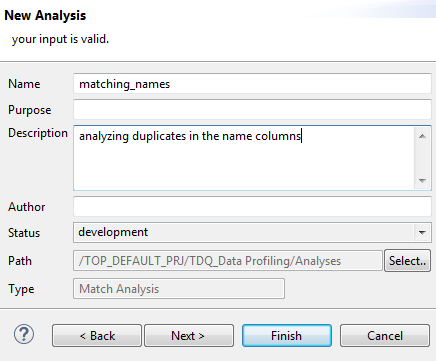Click into the Description text area
The image size is (436, 361).
click(252, 158)
